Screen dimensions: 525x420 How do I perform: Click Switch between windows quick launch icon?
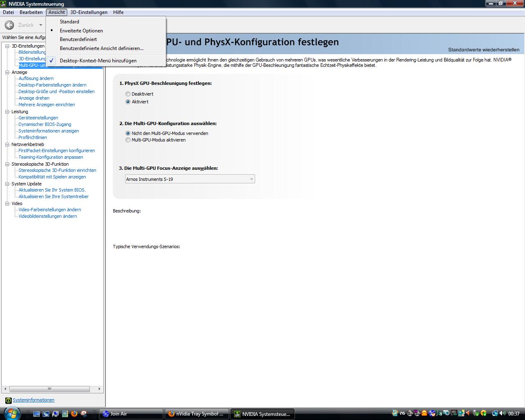pyautogui.click(x=46, y=414)
